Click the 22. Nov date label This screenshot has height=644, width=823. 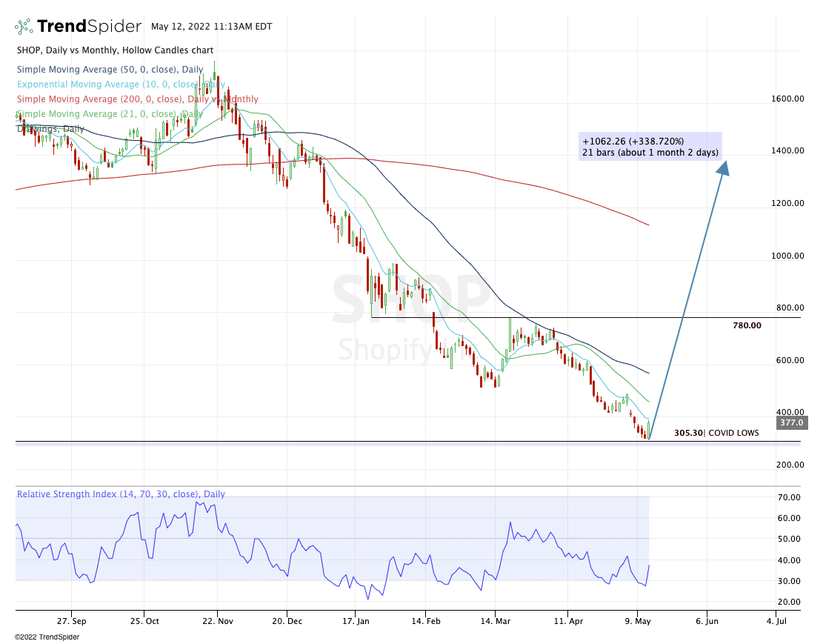tap(217, 621)
